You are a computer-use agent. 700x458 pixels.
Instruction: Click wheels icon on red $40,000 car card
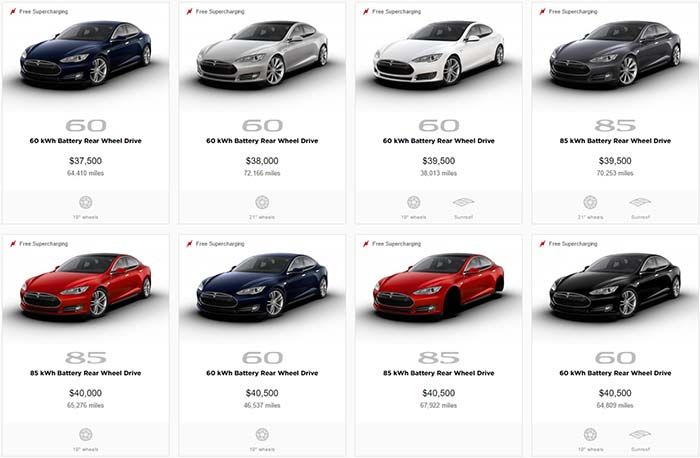(x=86, y=434)
